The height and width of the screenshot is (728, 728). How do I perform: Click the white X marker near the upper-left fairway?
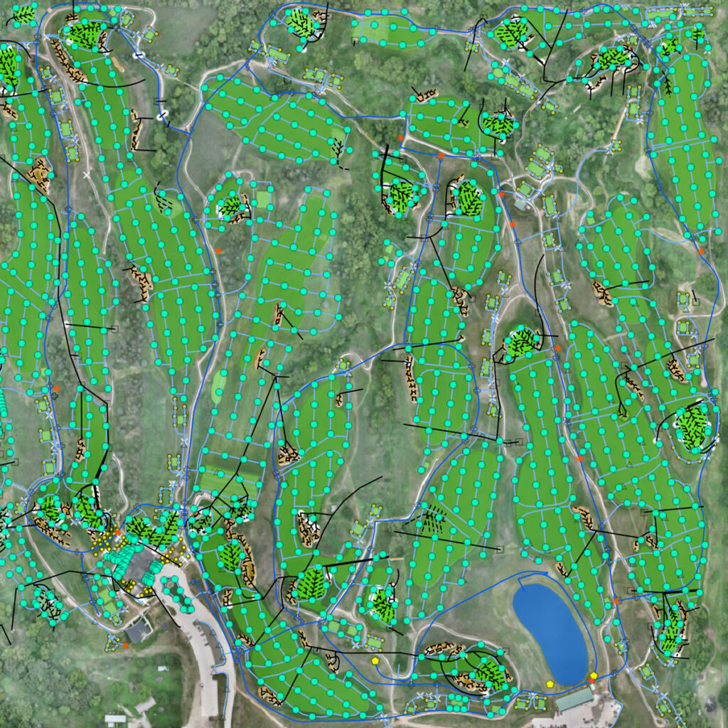[x=87, y=174]
